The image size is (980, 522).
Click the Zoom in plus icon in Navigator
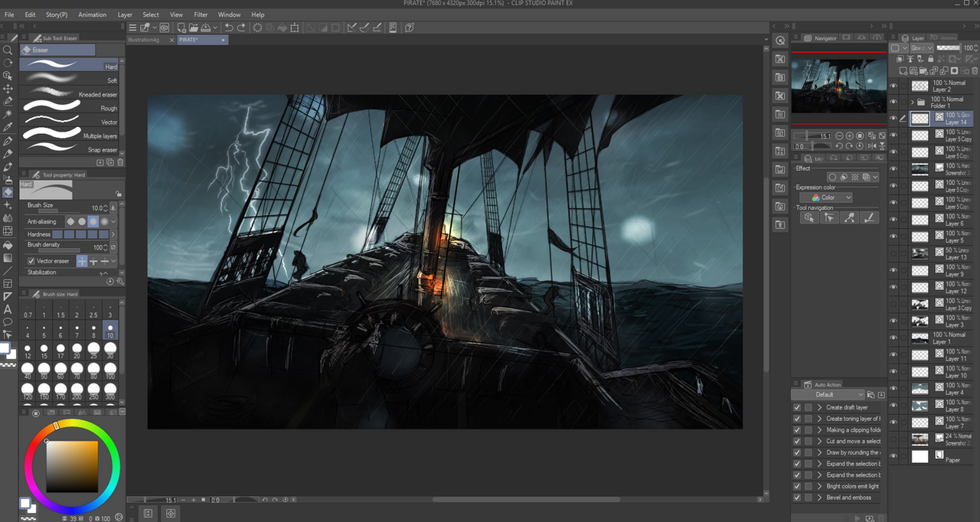(x=849, y=136)
